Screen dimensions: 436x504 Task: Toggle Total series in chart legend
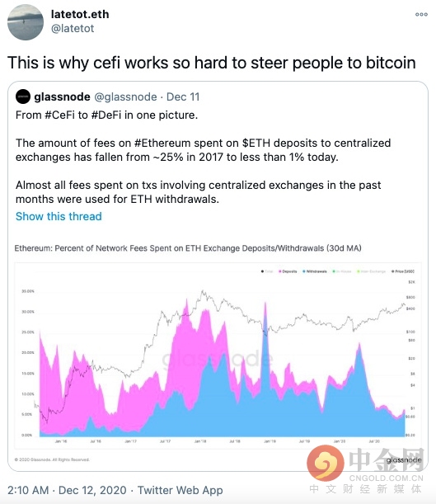point(267,271)
